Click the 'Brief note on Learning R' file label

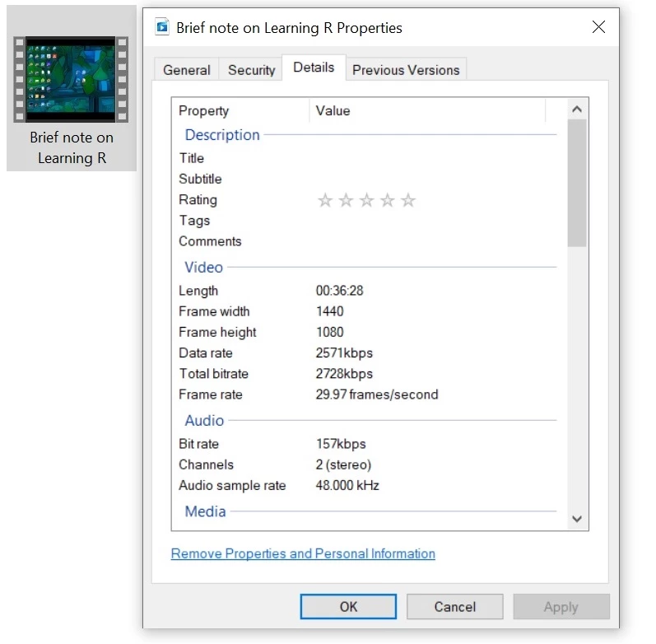[x=72, y=147]
